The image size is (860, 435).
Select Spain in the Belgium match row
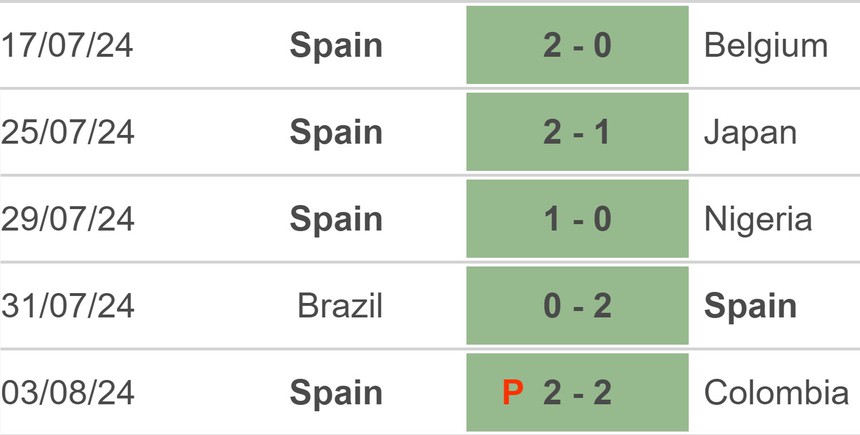coord(336,46)
